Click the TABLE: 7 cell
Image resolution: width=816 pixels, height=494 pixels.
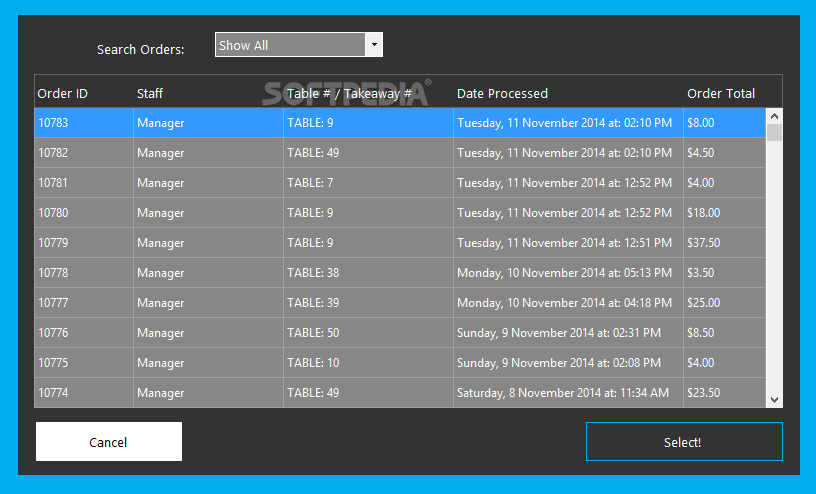pyautogui.click(x=368, y=183)
